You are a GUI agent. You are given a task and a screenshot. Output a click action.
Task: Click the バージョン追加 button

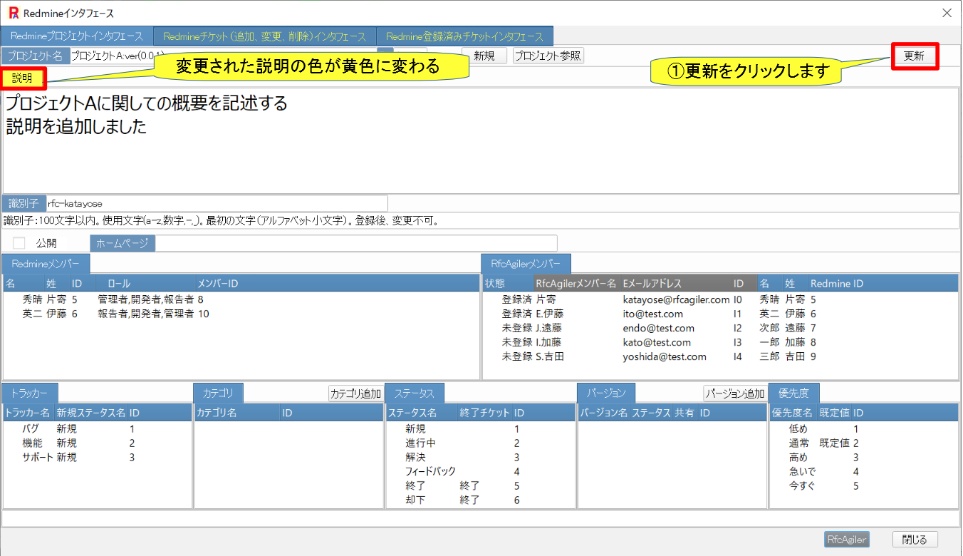pos(735,394)
